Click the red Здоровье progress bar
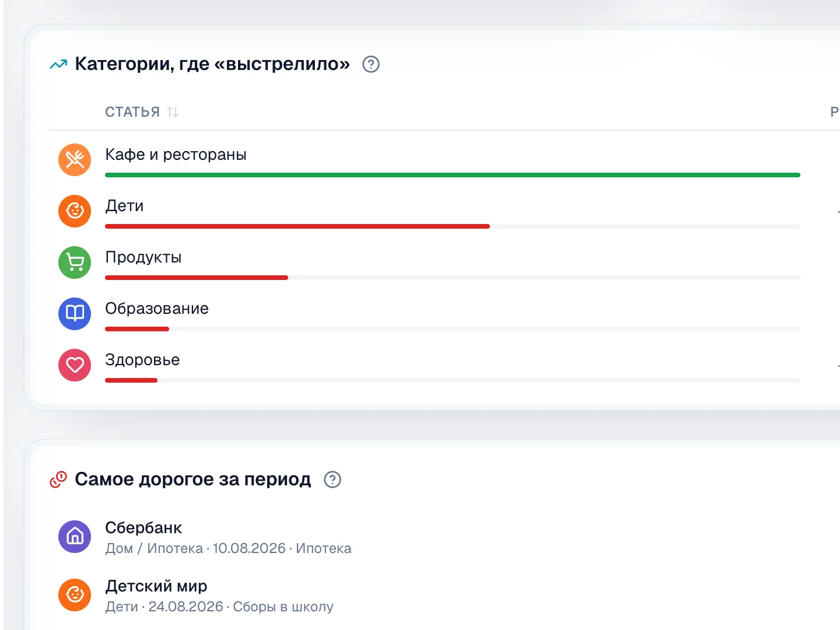Screen dimensions: 840x630 point(131,380)
